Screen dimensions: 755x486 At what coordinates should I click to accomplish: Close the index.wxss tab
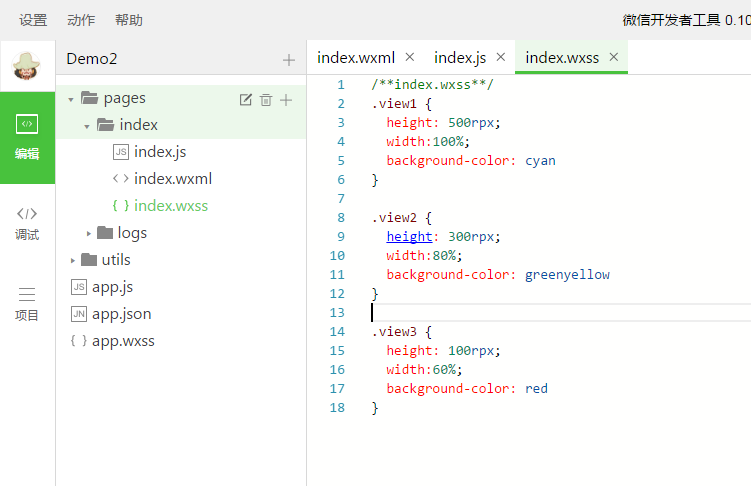[x=614, y=57]
